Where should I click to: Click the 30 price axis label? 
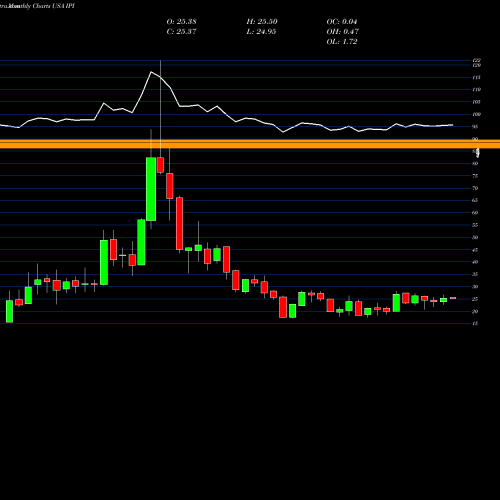pyautogui.click(x=476, y=287)
